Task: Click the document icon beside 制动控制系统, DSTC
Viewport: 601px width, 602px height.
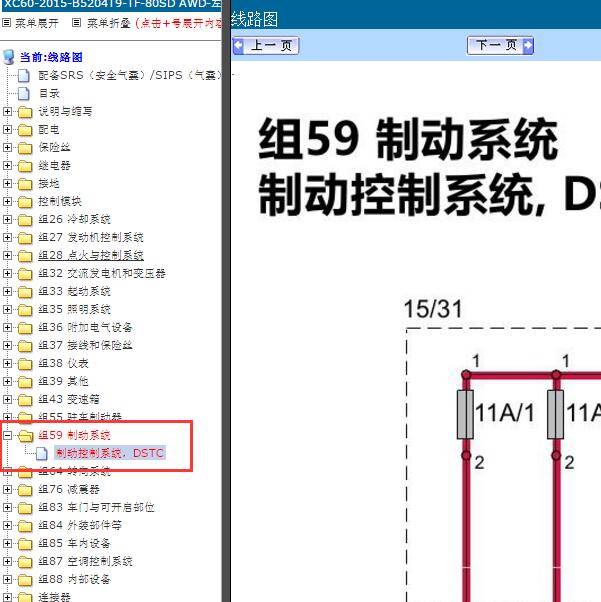Action: 42,453
